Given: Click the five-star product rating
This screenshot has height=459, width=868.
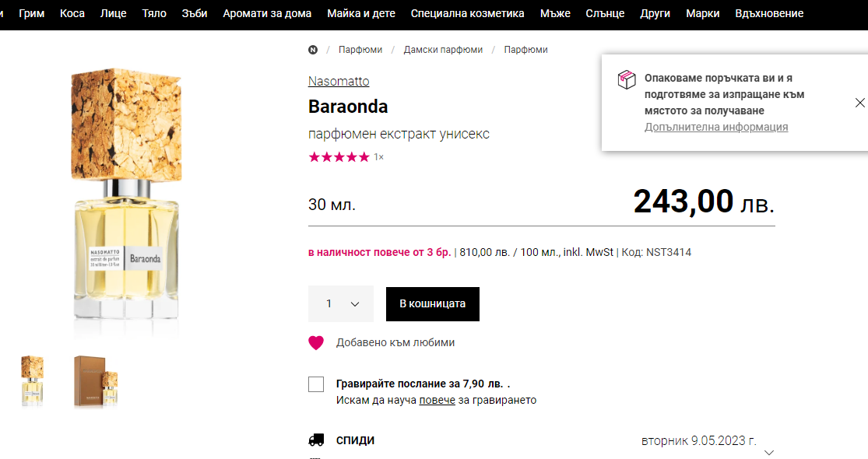Looking at the screenshot, I should (339, 157).
